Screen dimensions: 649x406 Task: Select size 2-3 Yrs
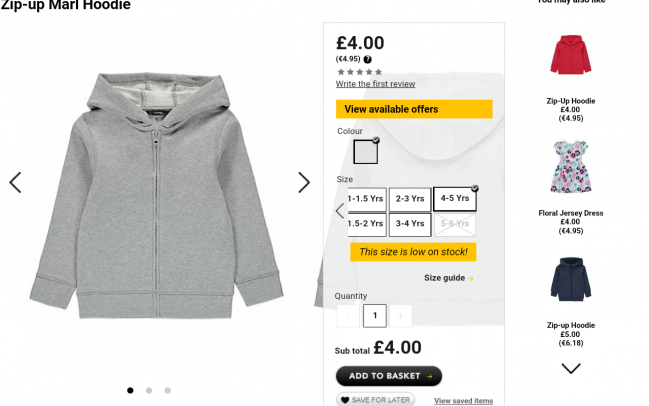tap(410, 199)
